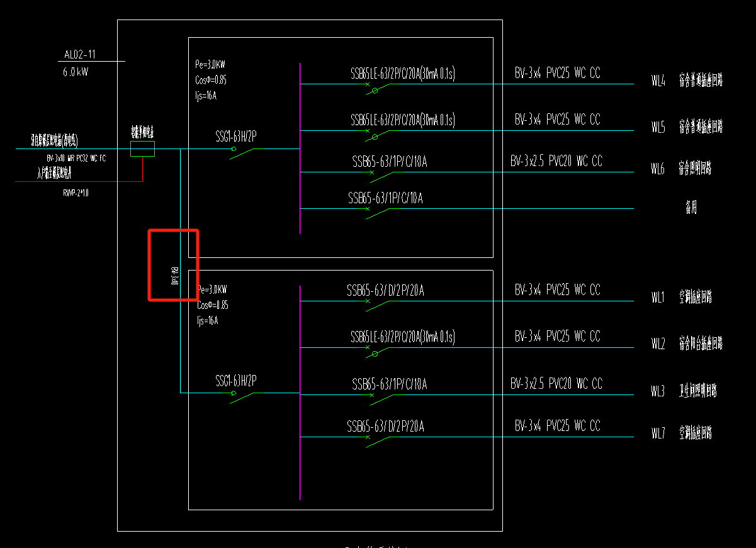The image size is (756, 548).
Task: Click the breaker switch symbol on WL1 line
Action: (378, 306)
